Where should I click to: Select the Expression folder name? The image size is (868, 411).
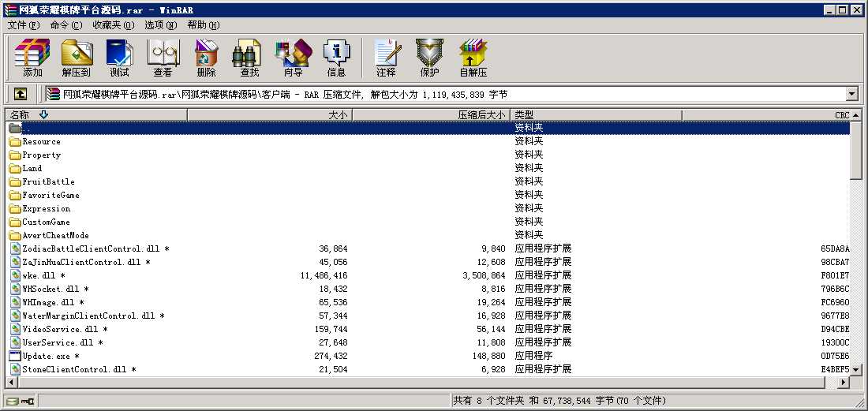pyautogui.click(x=47, y=209)
